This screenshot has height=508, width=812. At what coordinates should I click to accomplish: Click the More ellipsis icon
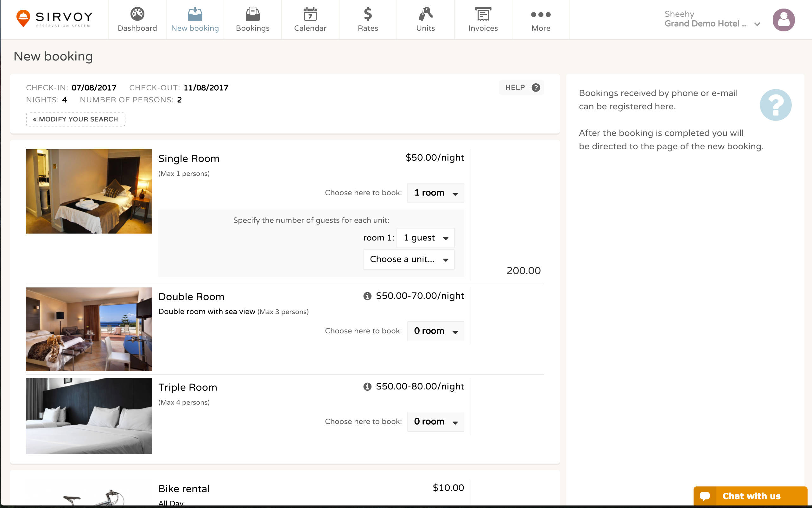[540, 14]
